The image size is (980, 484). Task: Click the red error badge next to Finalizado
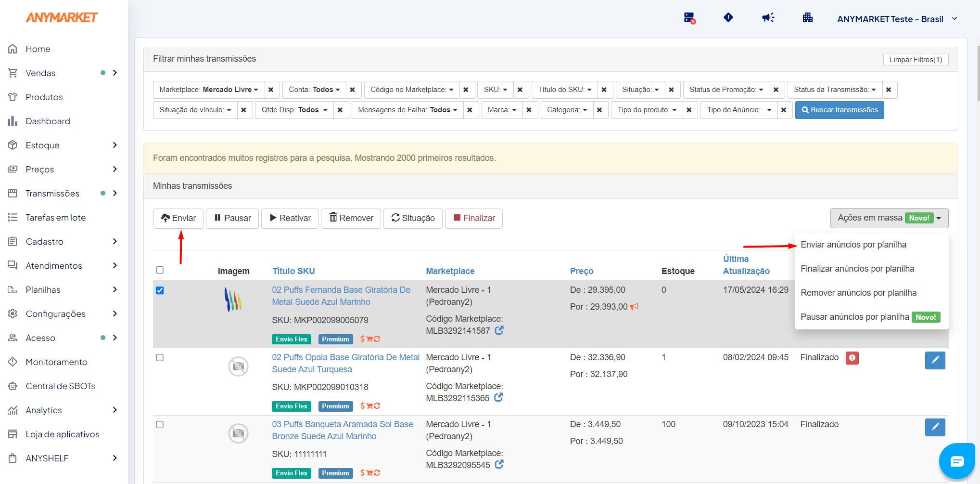[852, 358]
